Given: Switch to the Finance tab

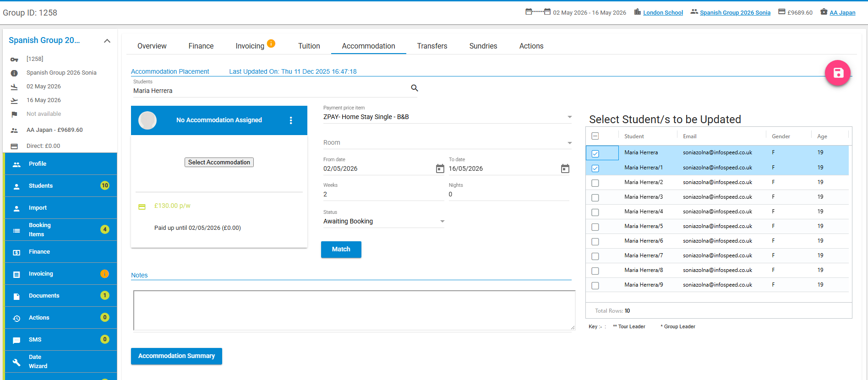Looking at the screenshot, I should click(201, 46).
